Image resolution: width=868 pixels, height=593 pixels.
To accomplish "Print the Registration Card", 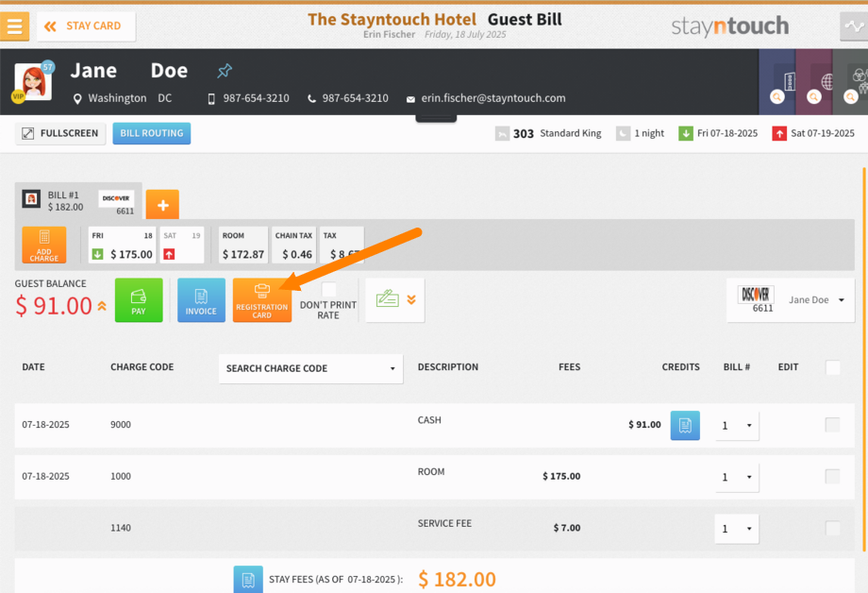I will click(262, 300).
